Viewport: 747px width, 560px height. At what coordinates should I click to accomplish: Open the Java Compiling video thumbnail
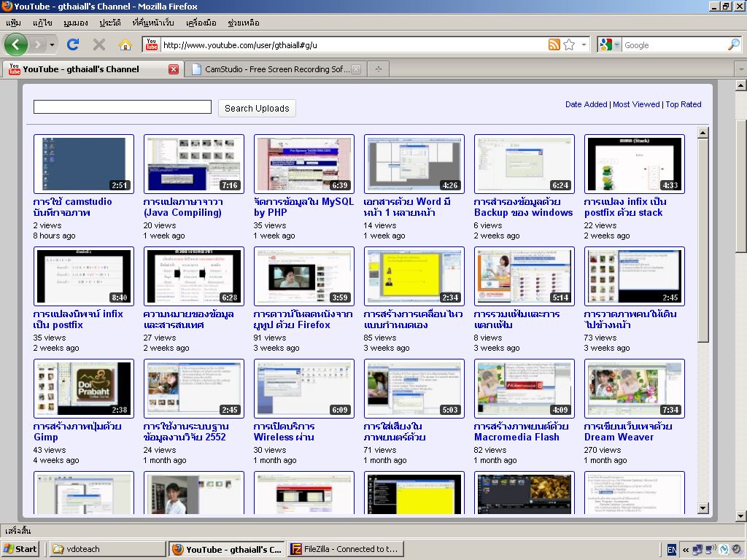pyautogui.click(x=194, y=164)
